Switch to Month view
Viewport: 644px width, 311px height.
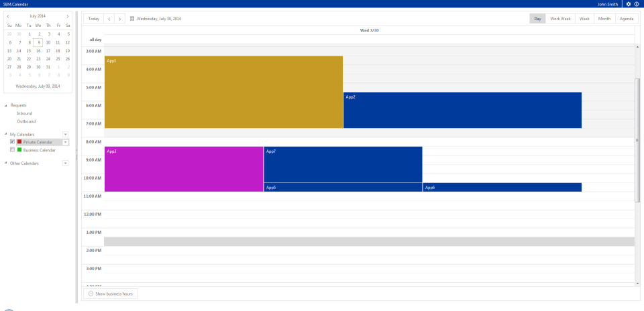604,19
